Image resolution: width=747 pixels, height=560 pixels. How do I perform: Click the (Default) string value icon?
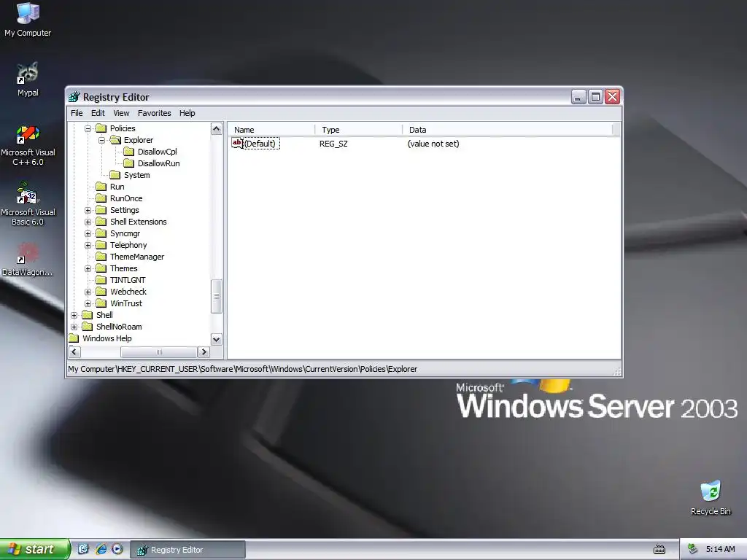(x=237, y=144)
